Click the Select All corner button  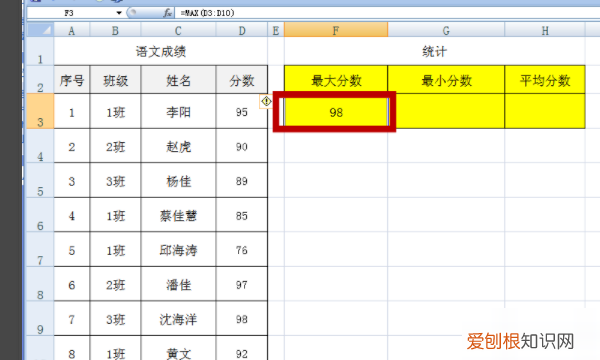40,30
